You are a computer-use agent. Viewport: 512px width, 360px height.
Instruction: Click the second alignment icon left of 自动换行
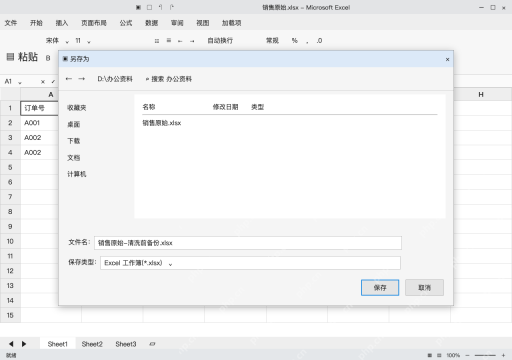169,41
